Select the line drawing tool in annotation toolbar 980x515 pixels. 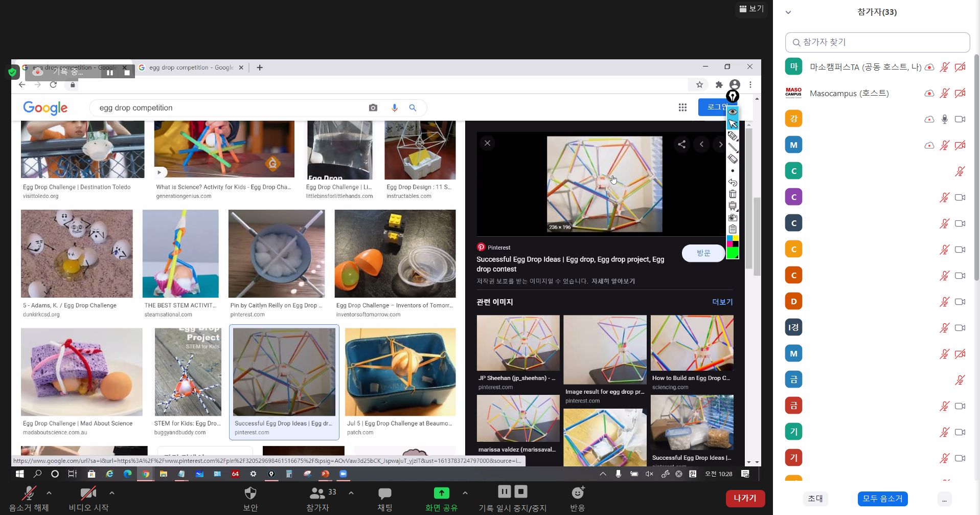pyautogui.click(x=733, y=147)
